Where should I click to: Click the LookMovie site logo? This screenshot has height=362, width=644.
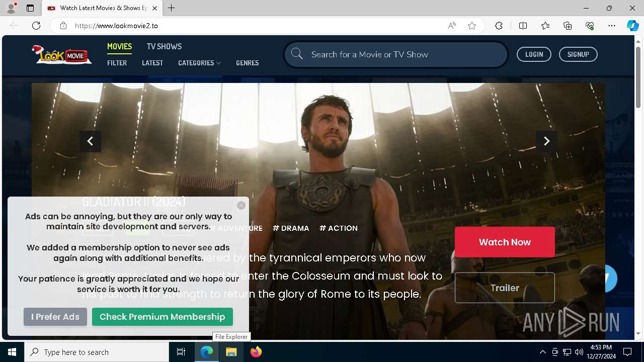pos(61,54)
